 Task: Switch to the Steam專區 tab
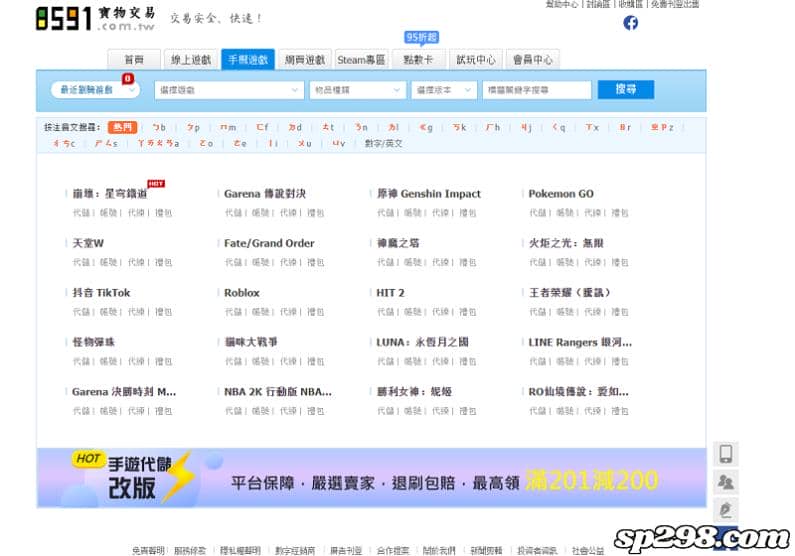361,59
